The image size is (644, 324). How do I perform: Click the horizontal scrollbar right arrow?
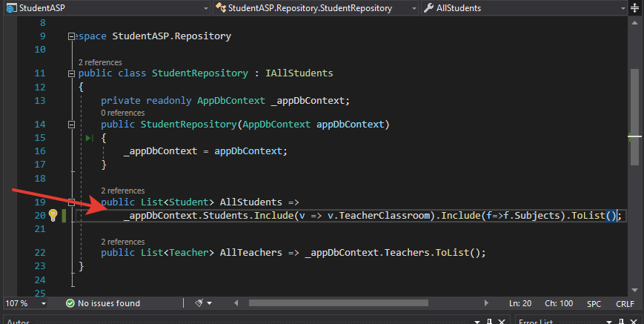coord(486,303)
